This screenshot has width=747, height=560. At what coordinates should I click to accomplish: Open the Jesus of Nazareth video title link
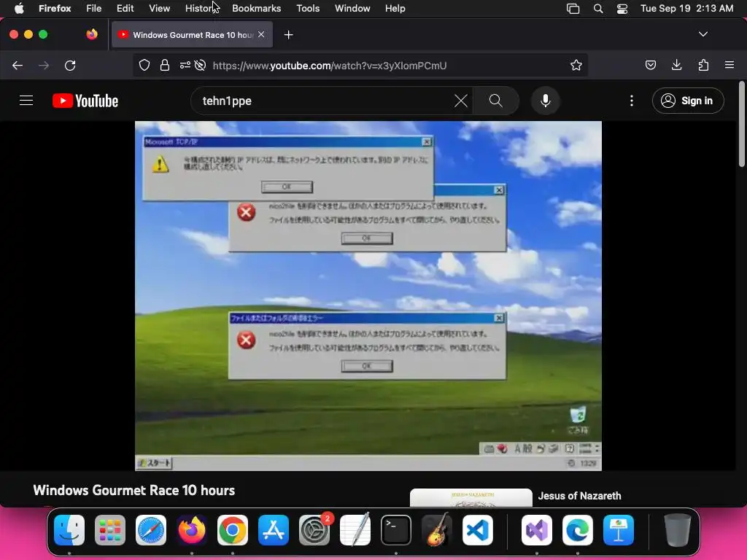[x=579, y=496]
